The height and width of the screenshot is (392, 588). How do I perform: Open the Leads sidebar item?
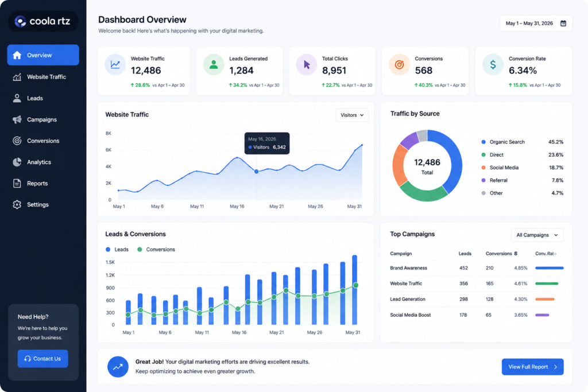coord(43,98)
